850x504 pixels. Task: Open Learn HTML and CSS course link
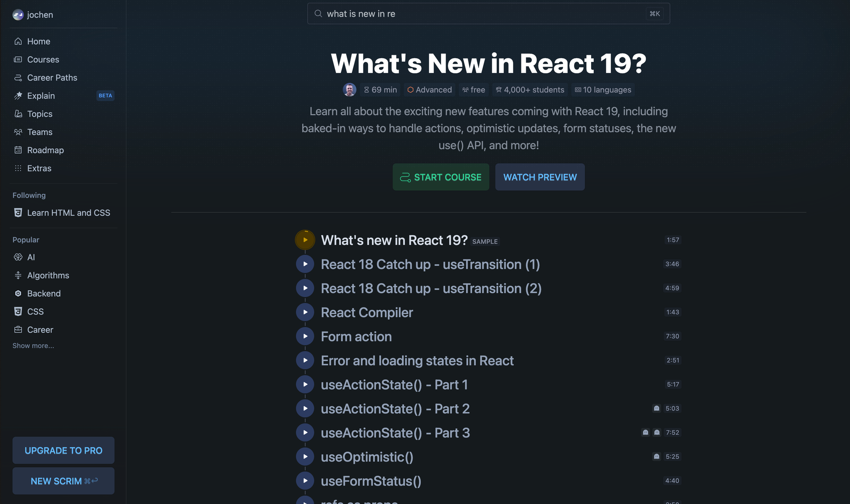[x=63, y=213]
